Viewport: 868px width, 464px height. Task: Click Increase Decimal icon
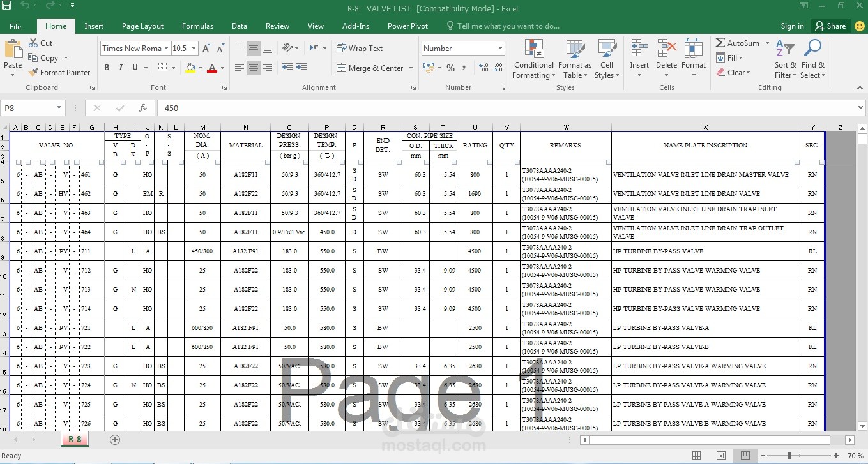click(x=483, y=68)
